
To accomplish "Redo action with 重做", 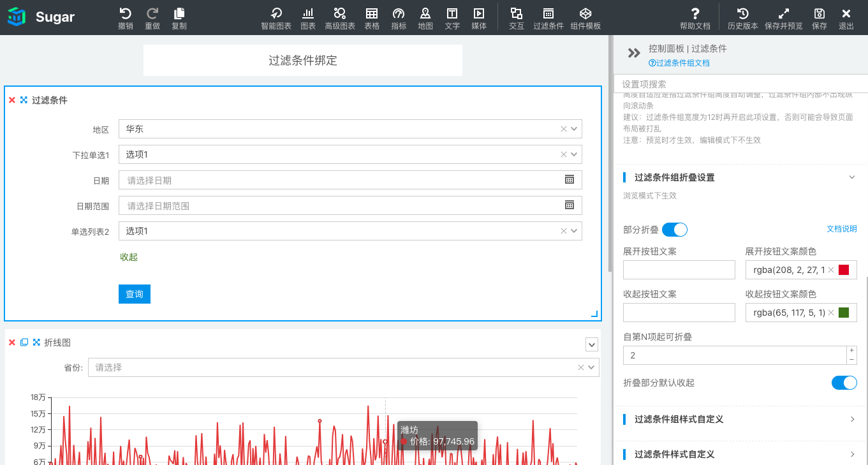I will click(152, 18).
